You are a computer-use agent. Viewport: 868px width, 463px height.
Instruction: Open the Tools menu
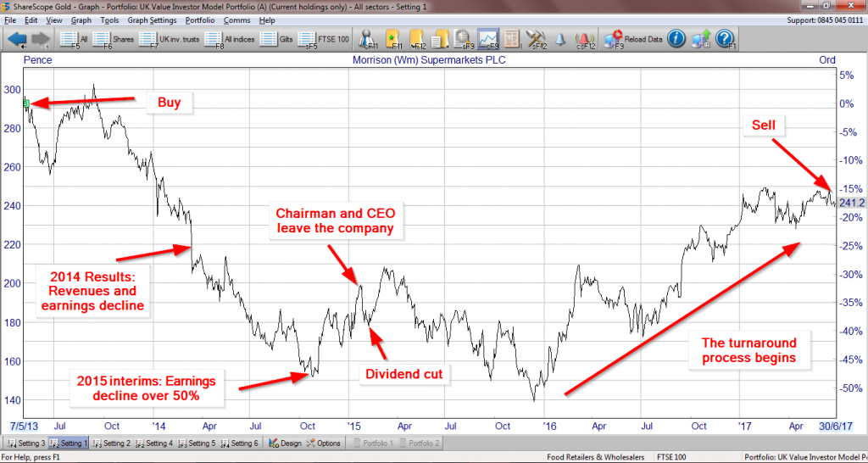click(x=109, y=20)
